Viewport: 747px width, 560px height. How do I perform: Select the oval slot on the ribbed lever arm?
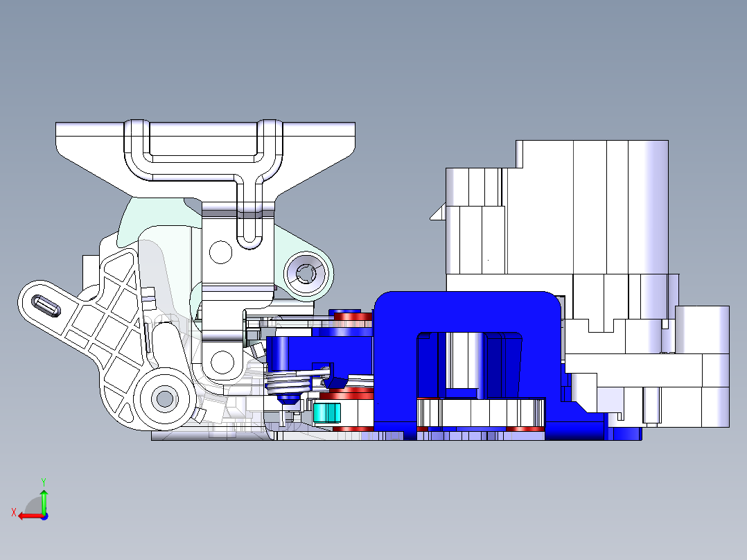[46, 305]
